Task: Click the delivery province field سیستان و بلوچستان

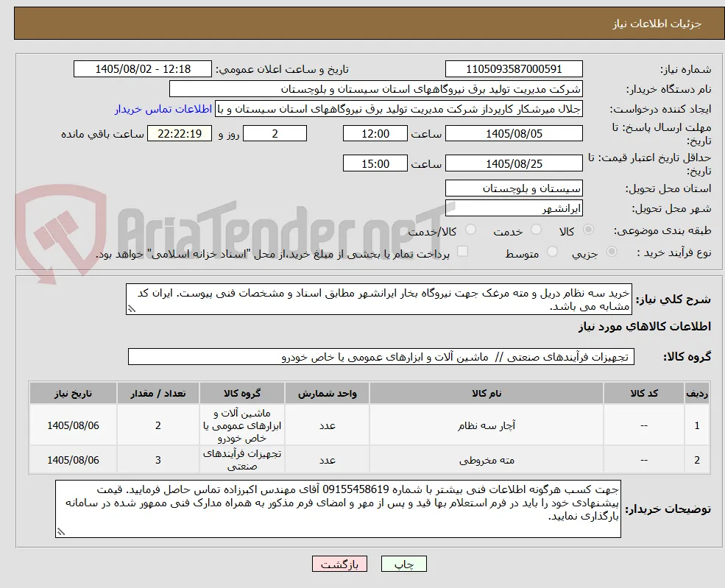Action: 514,188
